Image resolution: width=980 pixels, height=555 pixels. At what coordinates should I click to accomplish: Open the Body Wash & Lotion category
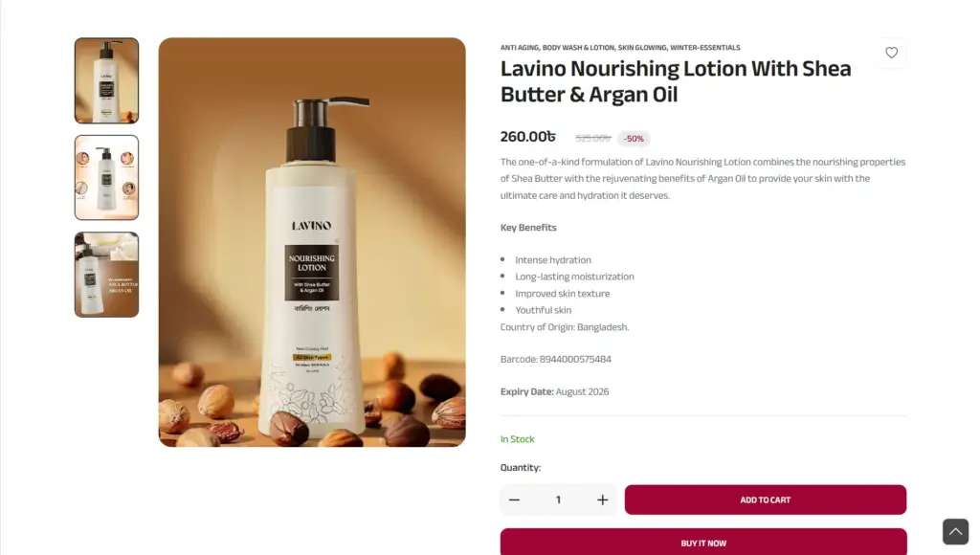pos(578,48)
